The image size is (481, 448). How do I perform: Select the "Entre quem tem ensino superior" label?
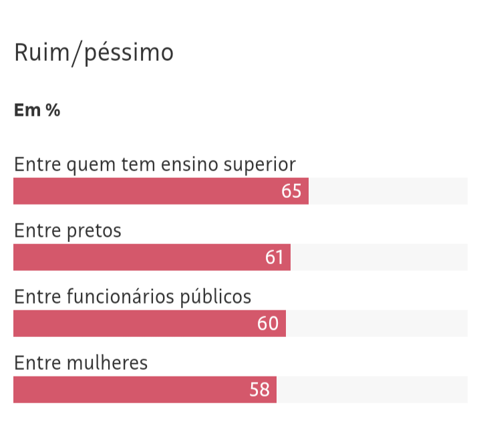(x=154, y=164)
